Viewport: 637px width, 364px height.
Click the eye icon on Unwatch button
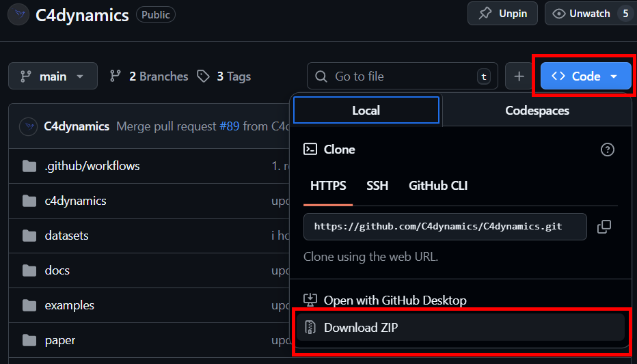pyautogui.click(x=559, y=14)
